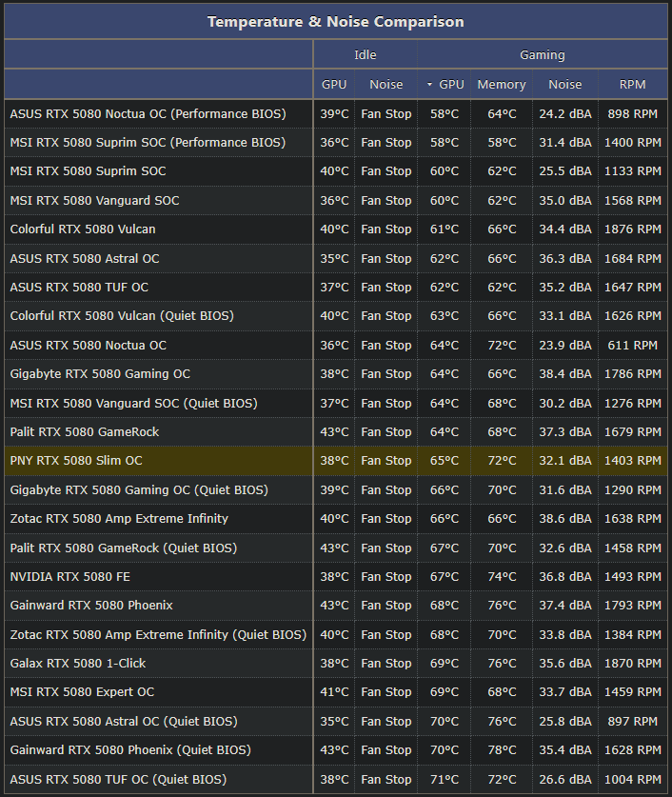Select the Galax RTX 5080 1-Click name
Viewport: 672px width, 797px height.
(78, 664)
